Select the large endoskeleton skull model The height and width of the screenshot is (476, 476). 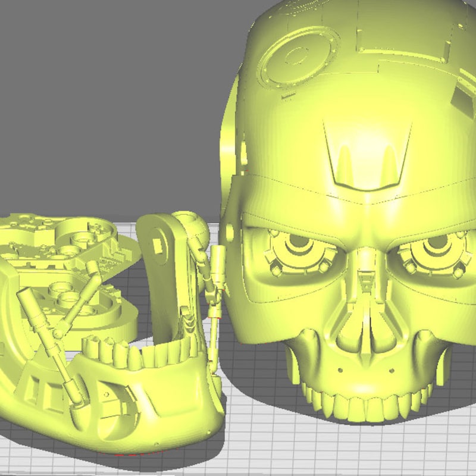point(357,178)
